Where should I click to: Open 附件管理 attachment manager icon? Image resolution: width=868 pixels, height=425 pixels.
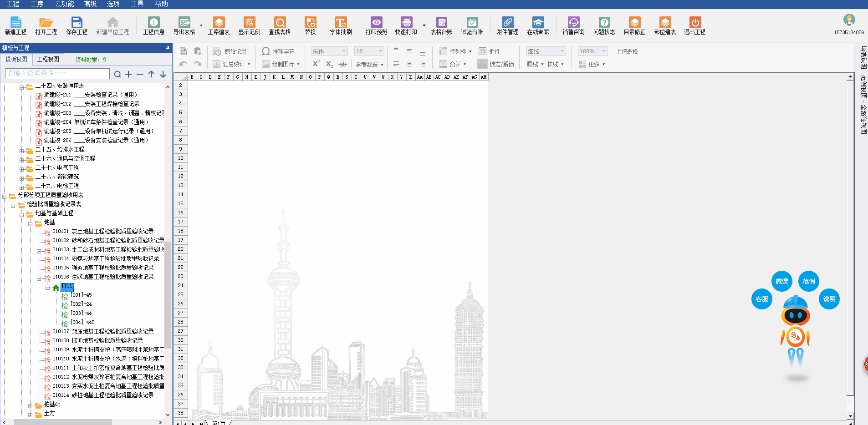(507, 25)
